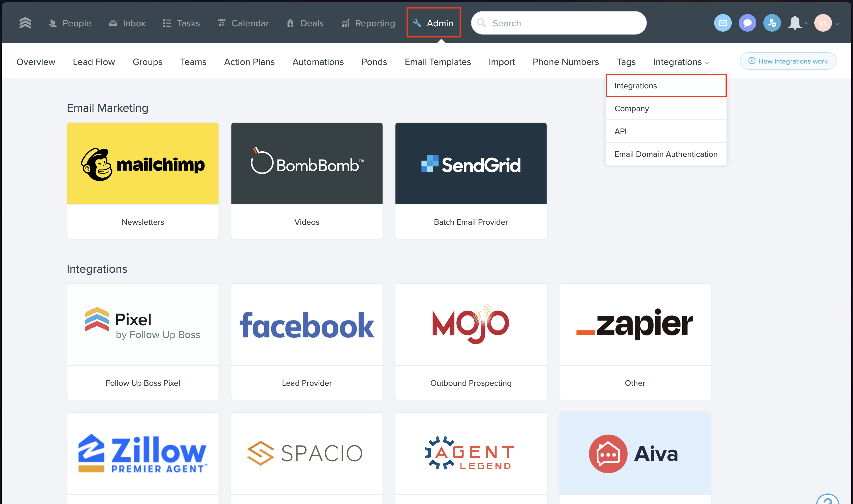Click the People nav person icon
This screenshot has height=504, width=853.
pyautogui.click(x=52, y=23)
